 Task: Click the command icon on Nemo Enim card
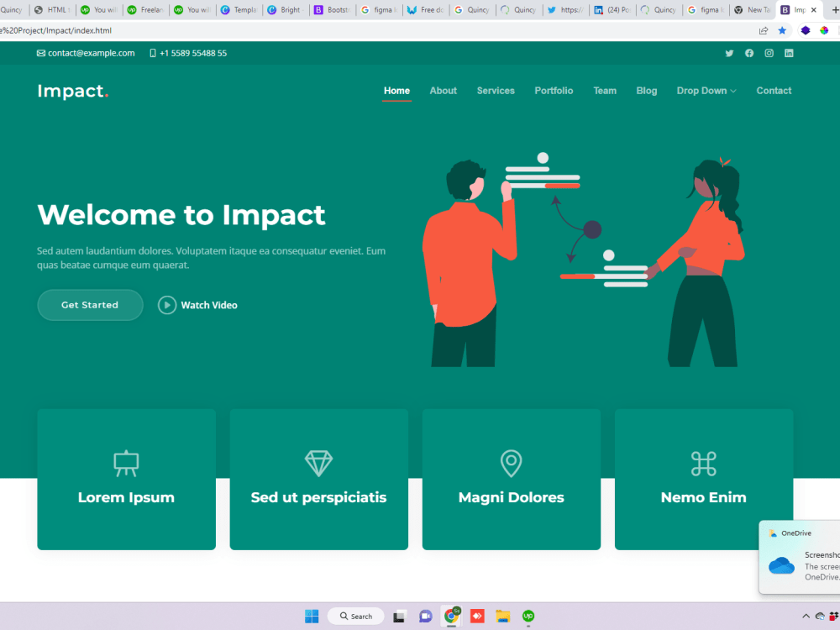704,463
